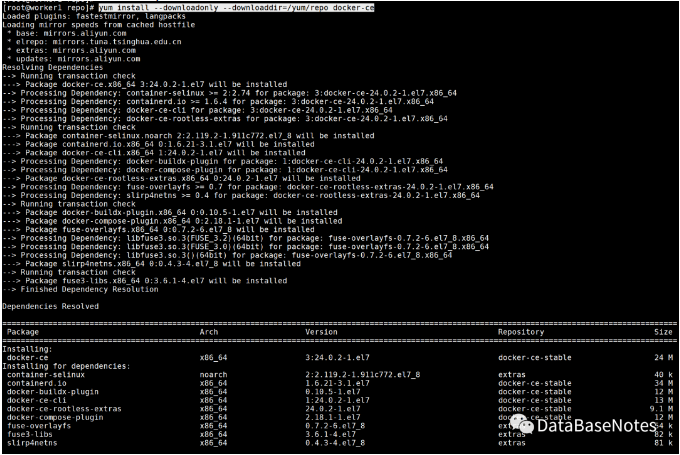Viewport: 680px width, 455px height.
Task: Click 'fuse3-libs' in the package table
Action: [x=30, y=434]
